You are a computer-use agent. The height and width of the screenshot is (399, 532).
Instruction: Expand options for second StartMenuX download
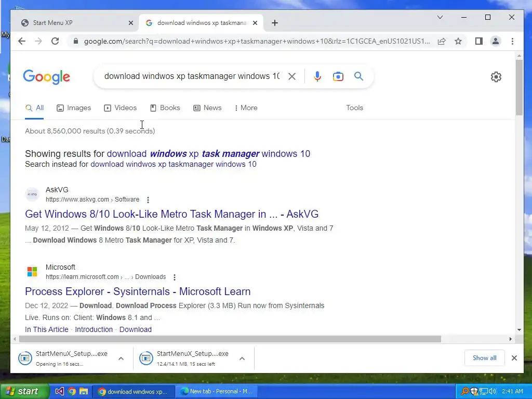(242, 358)
